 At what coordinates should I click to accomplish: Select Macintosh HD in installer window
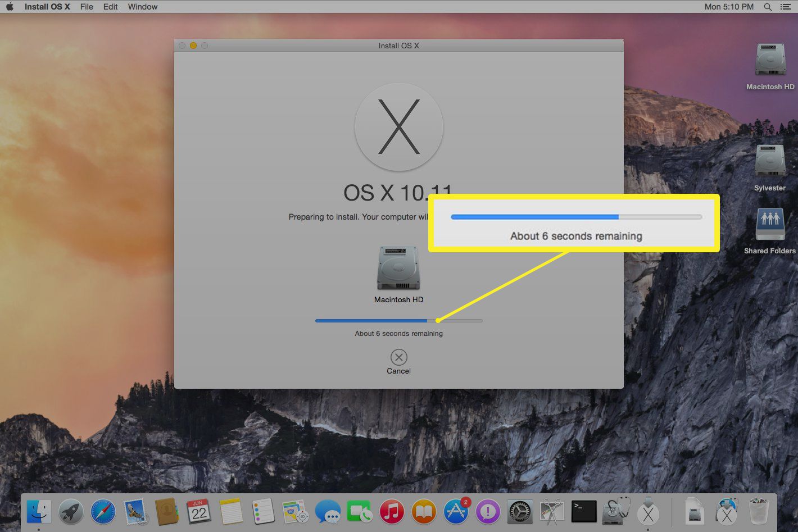click(x=398, y=269)
